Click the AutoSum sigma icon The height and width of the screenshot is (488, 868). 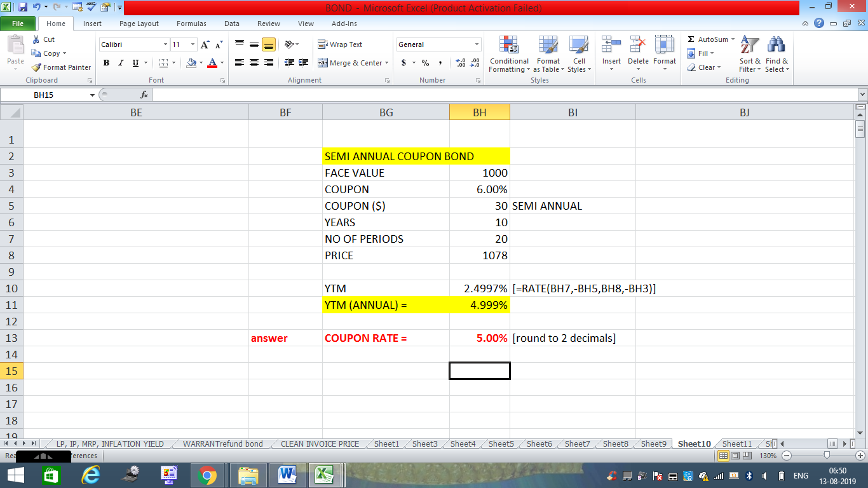pyautogui.click(x=691, y=39)
